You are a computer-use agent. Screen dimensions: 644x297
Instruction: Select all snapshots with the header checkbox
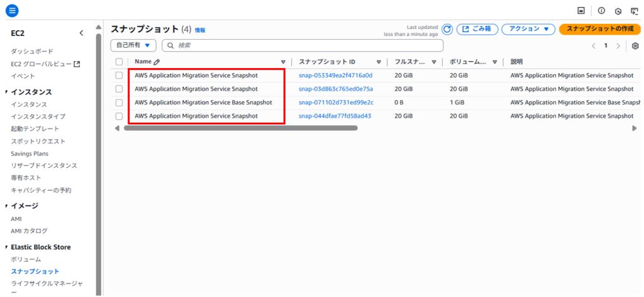click(x=119, y=62)
